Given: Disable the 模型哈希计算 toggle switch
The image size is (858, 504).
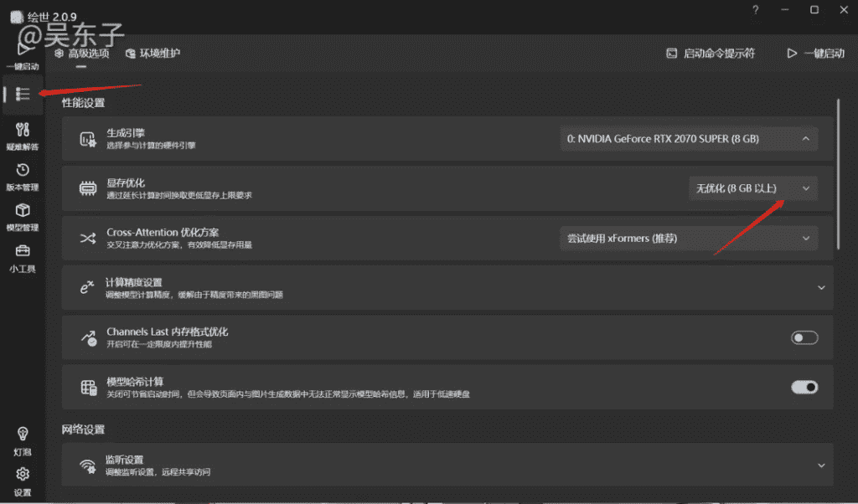Looking at the screenshot, I should click(x=804, y=387).
